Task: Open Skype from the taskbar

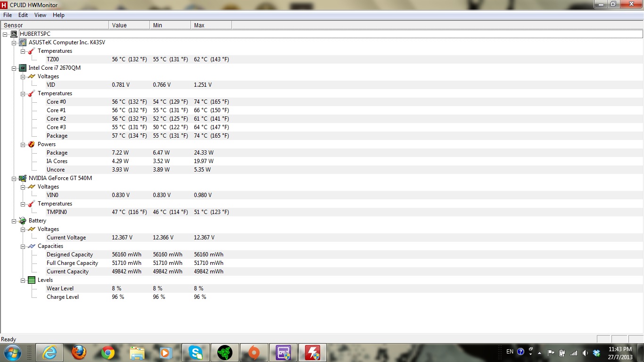Action: [x=196, y=352]
